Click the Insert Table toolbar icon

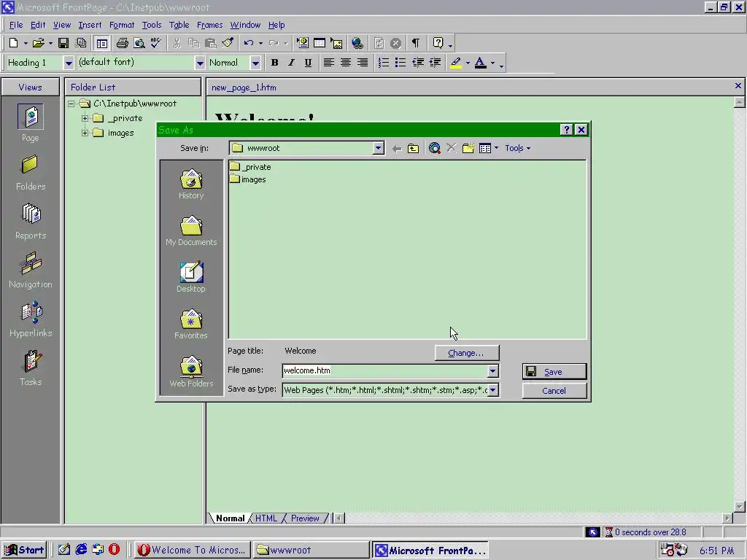(x=320, y=43)
